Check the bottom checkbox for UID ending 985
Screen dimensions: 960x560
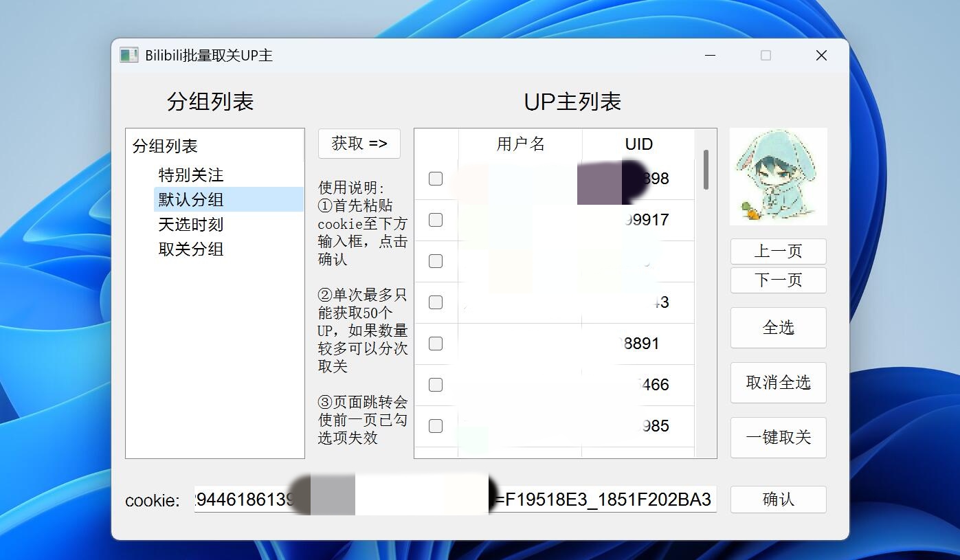tap(435, 425)
